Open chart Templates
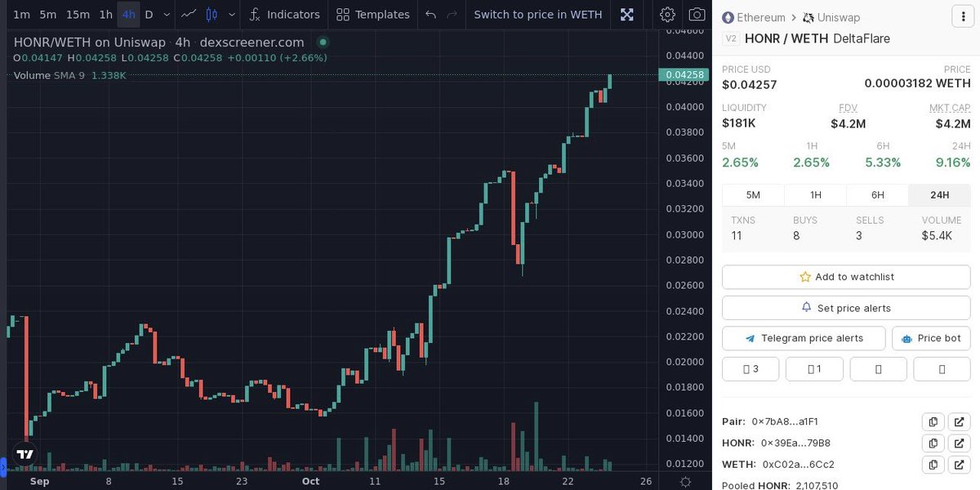 tap(372, 14)
